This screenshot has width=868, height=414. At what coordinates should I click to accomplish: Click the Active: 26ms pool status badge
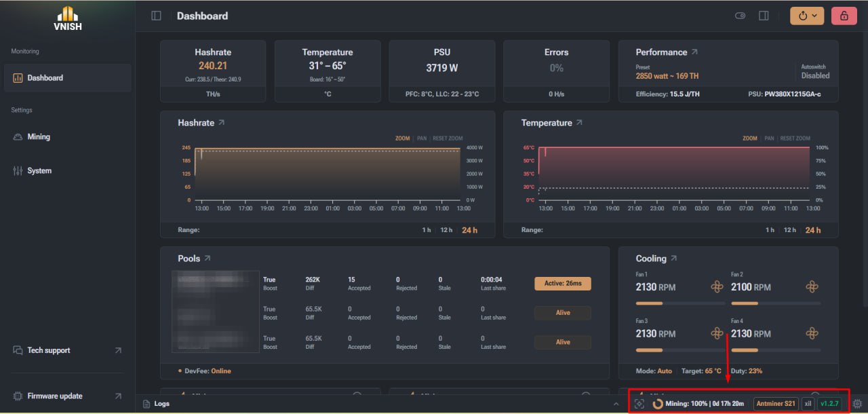[x=563, y=283]
